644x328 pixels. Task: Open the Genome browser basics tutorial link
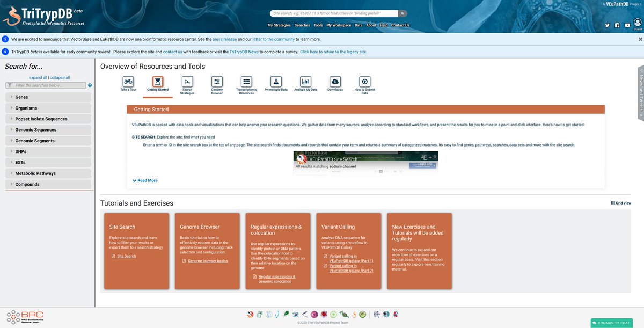click(208, 261)
